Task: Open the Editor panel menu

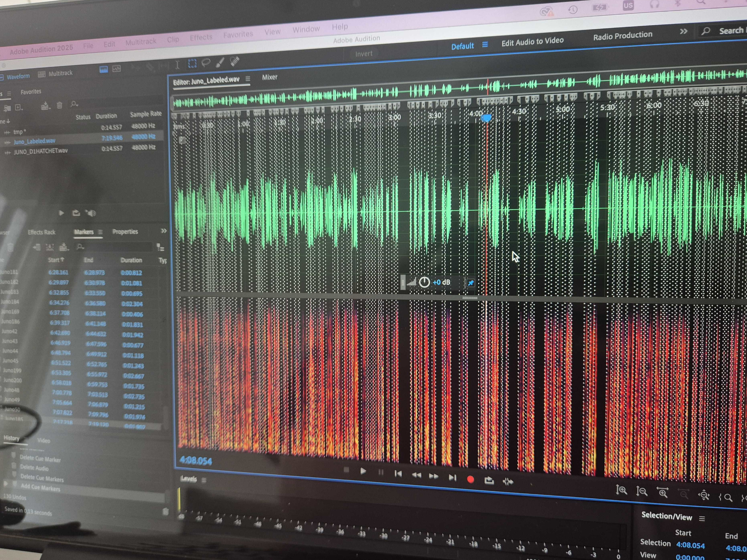Action: click(x=248, y=79)
